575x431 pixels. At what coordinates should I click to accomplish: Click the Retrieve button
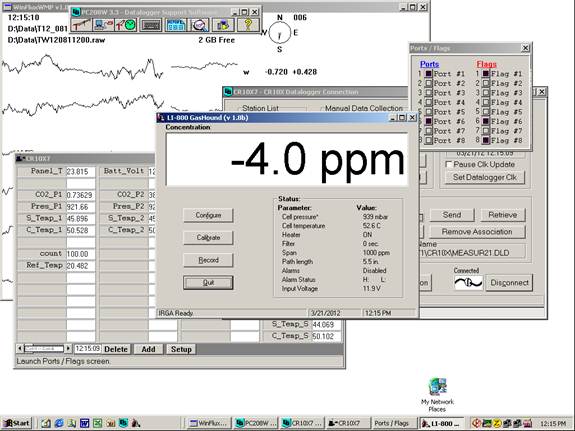coord(502,215)
